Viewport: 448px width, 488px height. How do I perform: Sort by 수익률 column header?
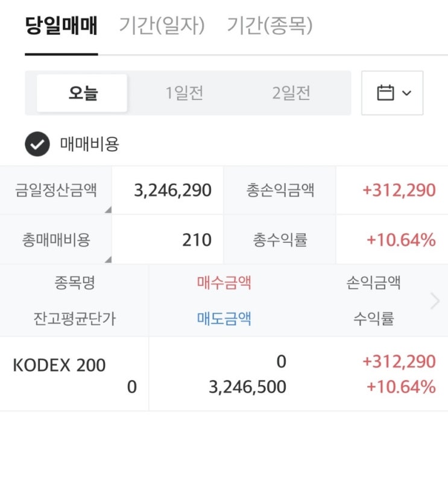373,318
